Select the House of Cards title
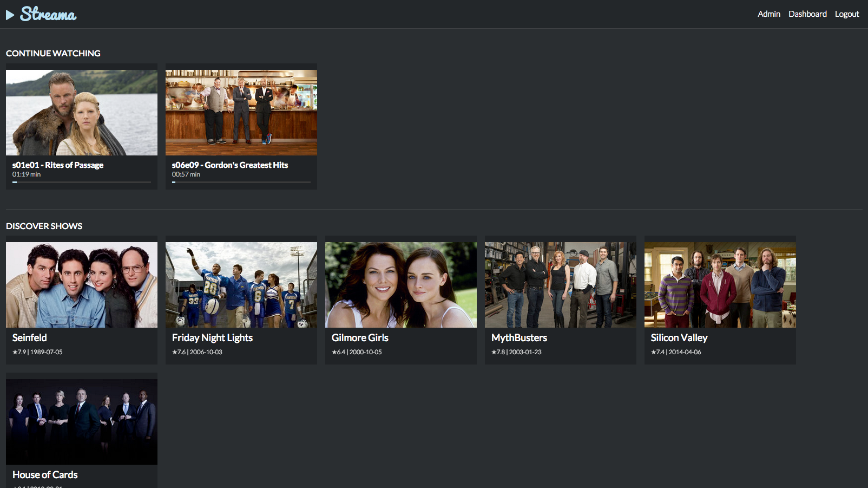 pos(45,475)
